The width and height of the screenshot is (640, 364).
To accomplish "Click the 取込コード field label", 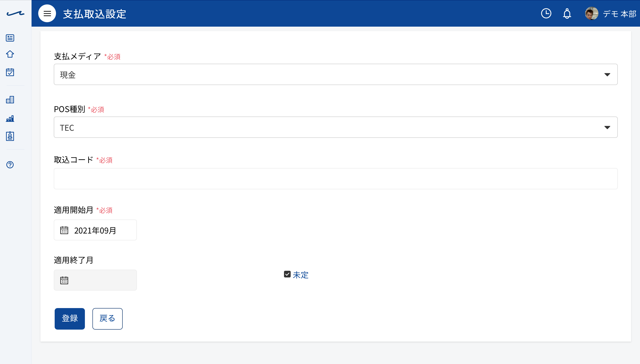I will click(74, 160).
